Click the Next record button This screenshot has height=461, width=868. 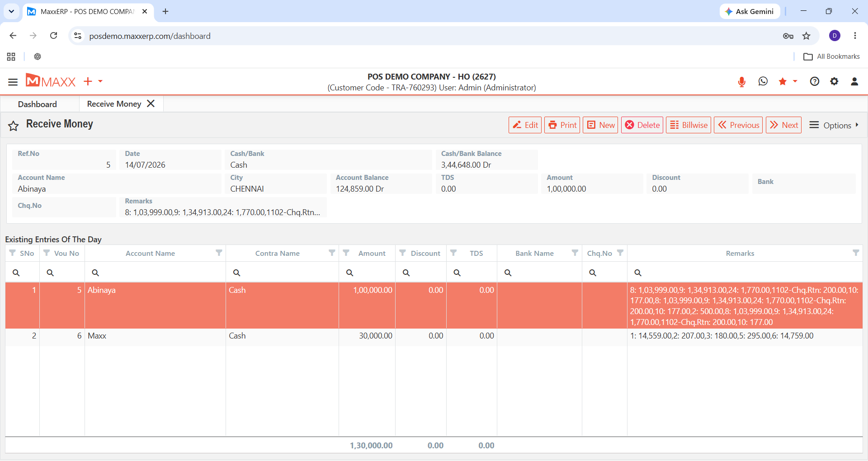tap(783, 125)
